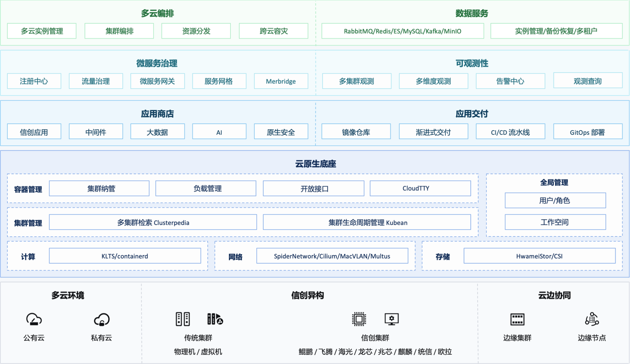This screenshot has height=364, width=630.
Task: Click the 计算 label
Action: (x=28, y=257)
